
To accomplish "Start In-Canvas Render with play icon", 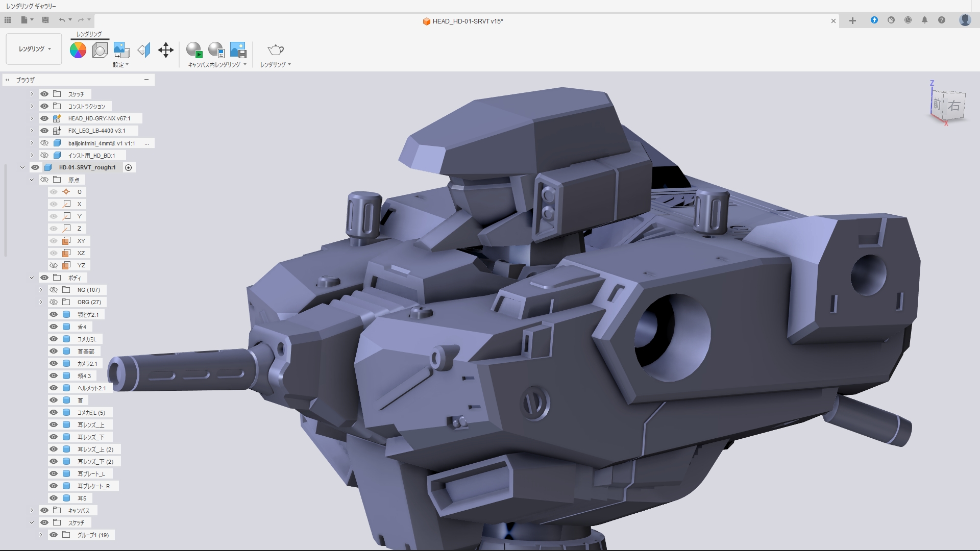I will click(x=194, y=50).
